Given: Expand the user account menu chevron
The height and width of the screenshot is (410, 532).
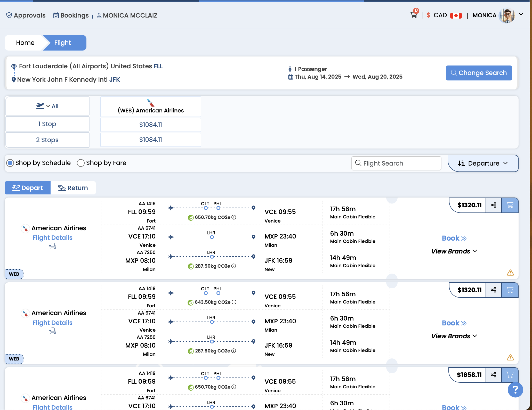Looking at the screenshot, I should pyautogui.click(x=521, y=14).
